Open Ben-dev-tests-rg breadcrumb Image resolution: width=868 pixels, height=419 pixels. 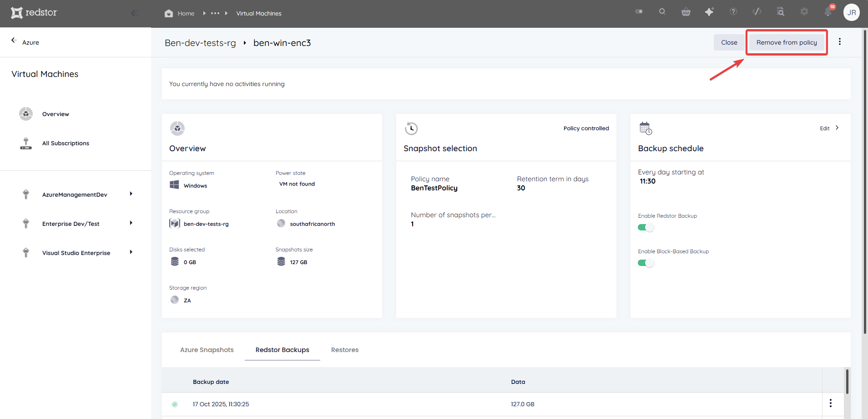click(x=200, y=43)
